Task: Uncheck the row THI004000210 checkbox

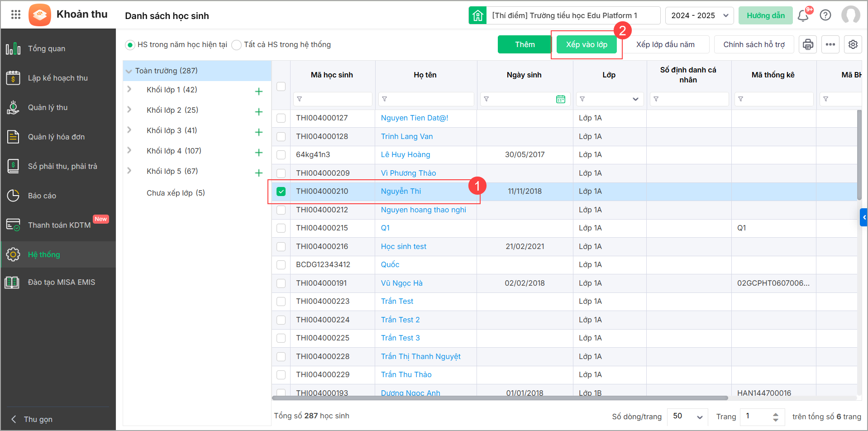Action: click(x=281, y=192)
